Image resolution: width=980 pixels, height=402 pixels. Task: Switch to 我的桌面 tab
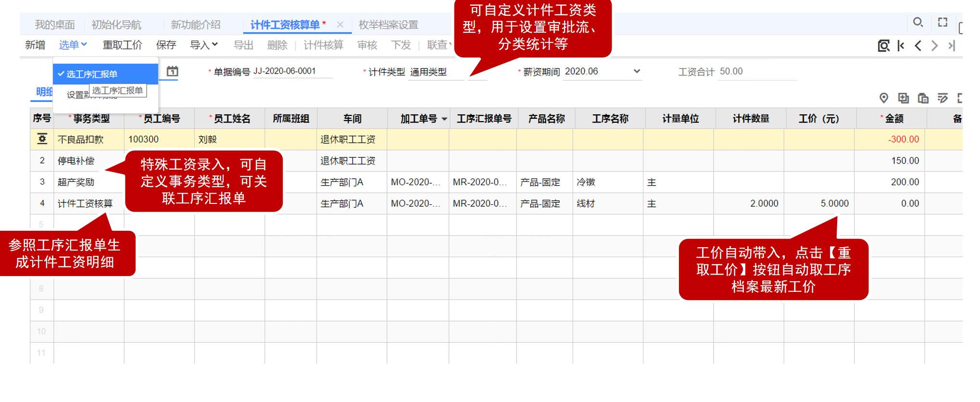tap(55, 25)
